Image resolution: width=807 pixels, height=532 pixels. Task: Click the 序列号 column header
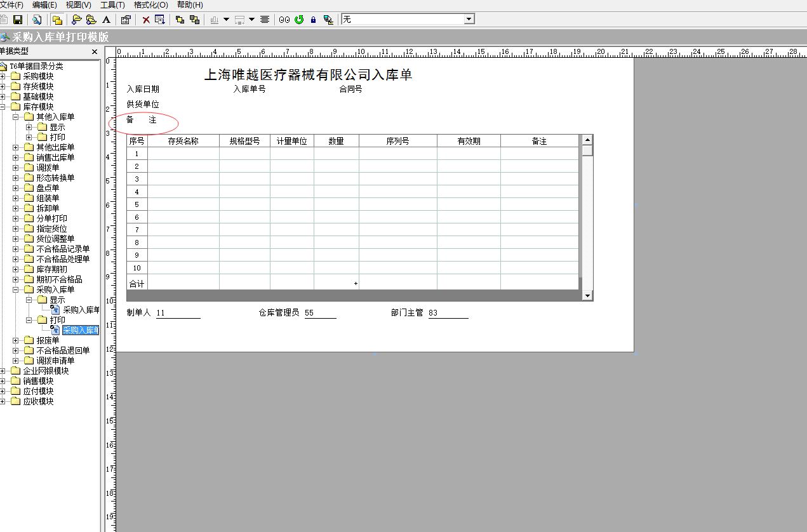click(398, 141)
